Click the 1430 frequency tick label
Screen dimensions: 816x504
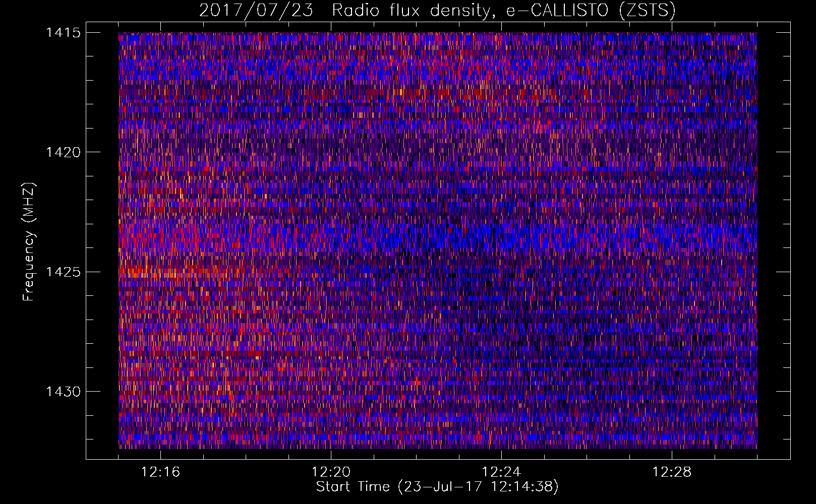coord(63,392)
